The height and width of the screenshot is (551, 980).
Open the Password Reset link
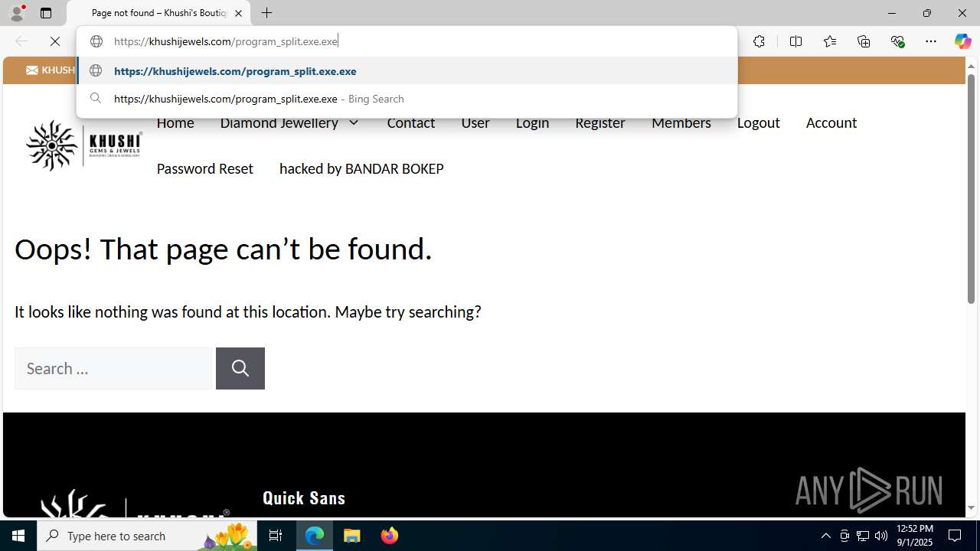click(x=204, y=168)
